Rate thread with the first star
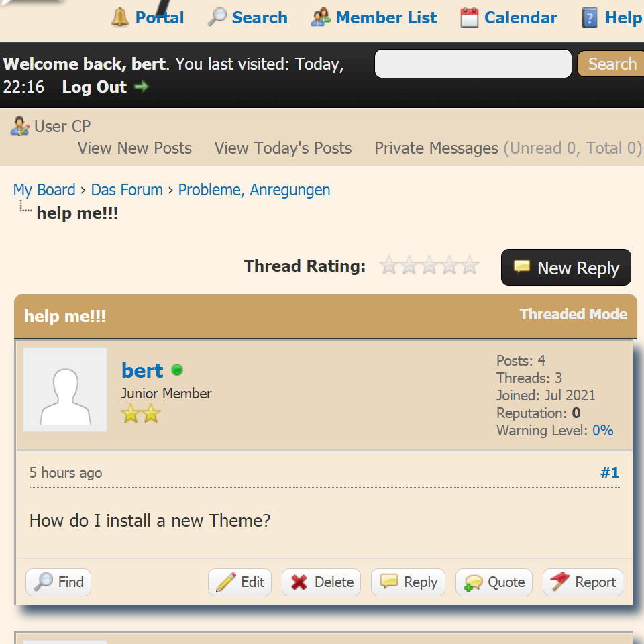The height and width of the screenshot is (644, 644). coord(388,266)
